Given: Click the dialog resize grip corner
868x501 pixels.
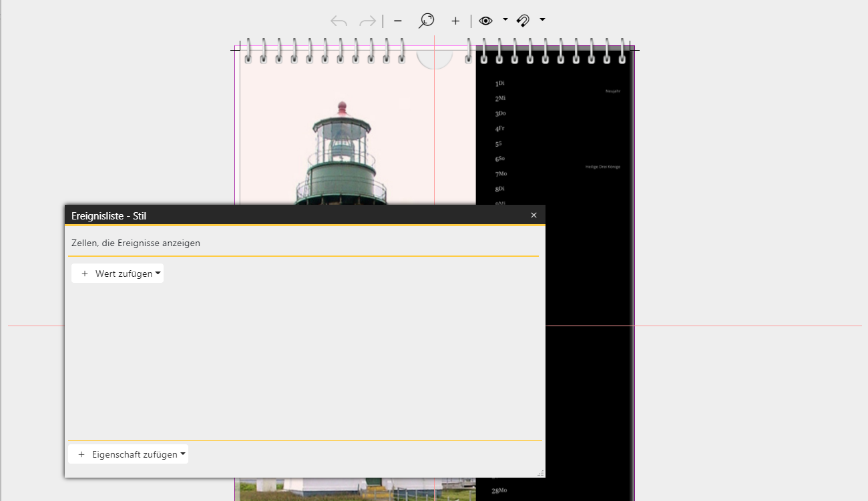Looking at the screenshot, I should 540,473.
